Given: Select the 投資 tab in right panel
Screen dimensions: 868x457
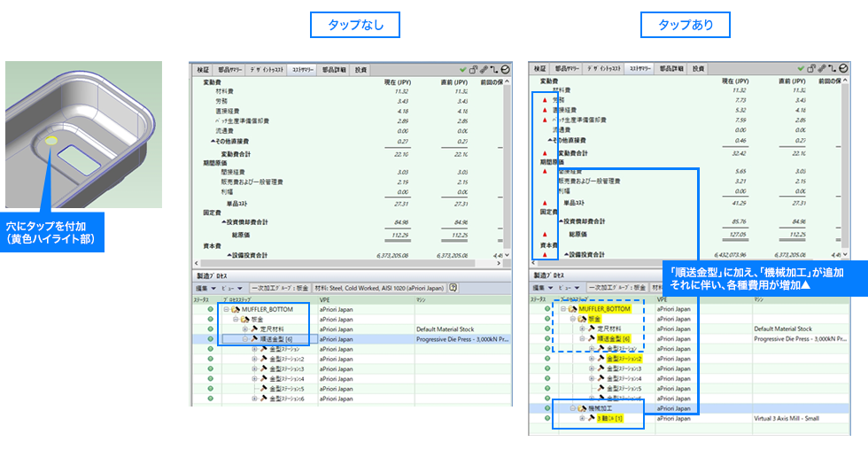Looking at the screenshot, I should pyautogui.click(x=699, y=68).
